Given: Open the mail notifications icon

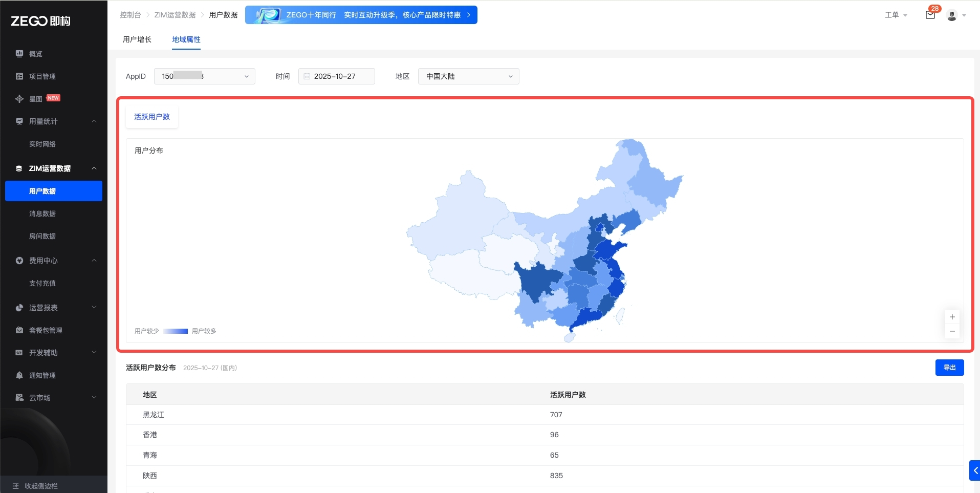Looking at the screenshot, I should 930,15.
